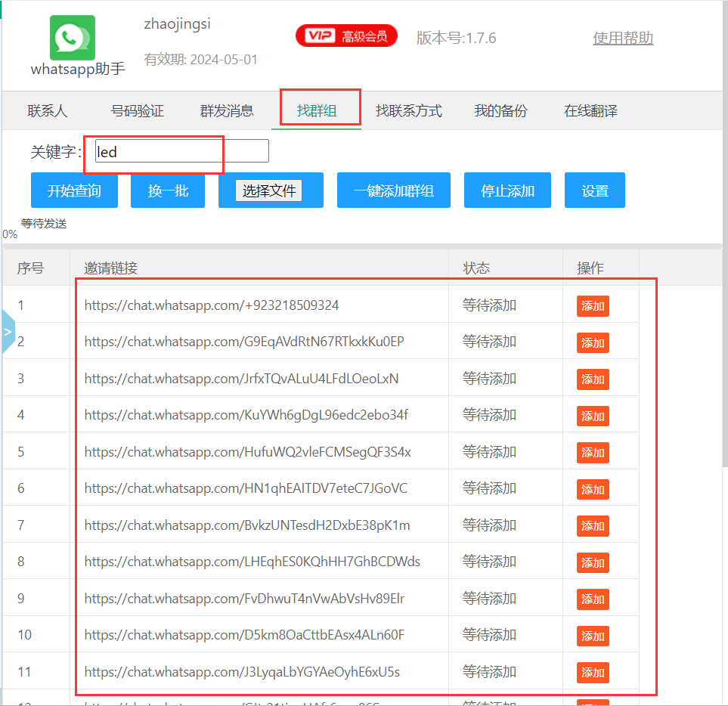
Task: Open the invite link in row 5
Action: click(x=247, y=452)
